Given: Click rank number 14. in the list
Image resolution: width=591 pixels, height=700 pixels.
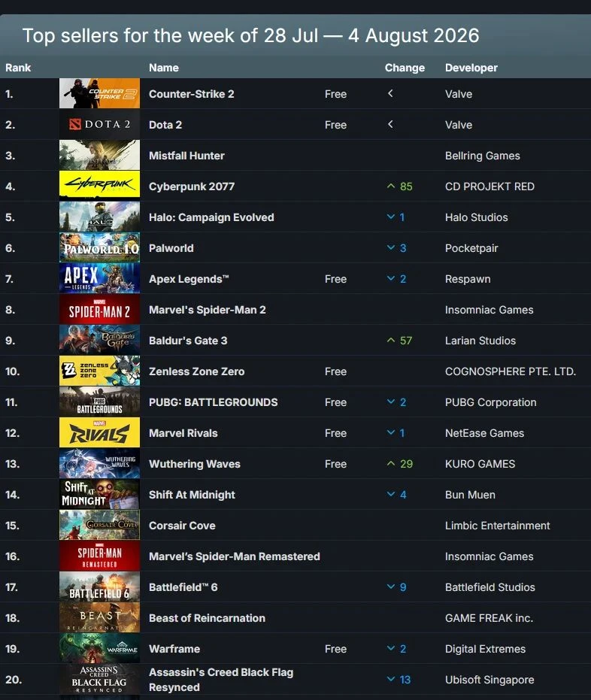Looking at the screenshot, I should [x=13, y=494].
